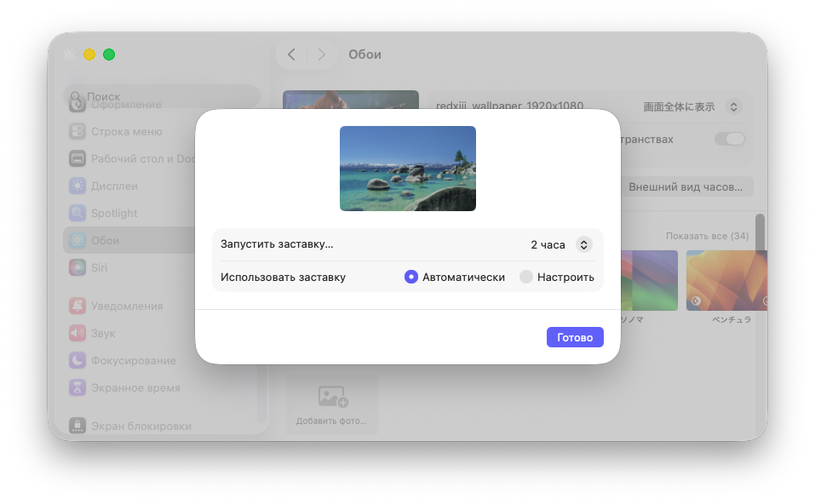Open the Звук speaker icon
The width and height of the screenshot is (815, 504).
click(x=77, y=333)
